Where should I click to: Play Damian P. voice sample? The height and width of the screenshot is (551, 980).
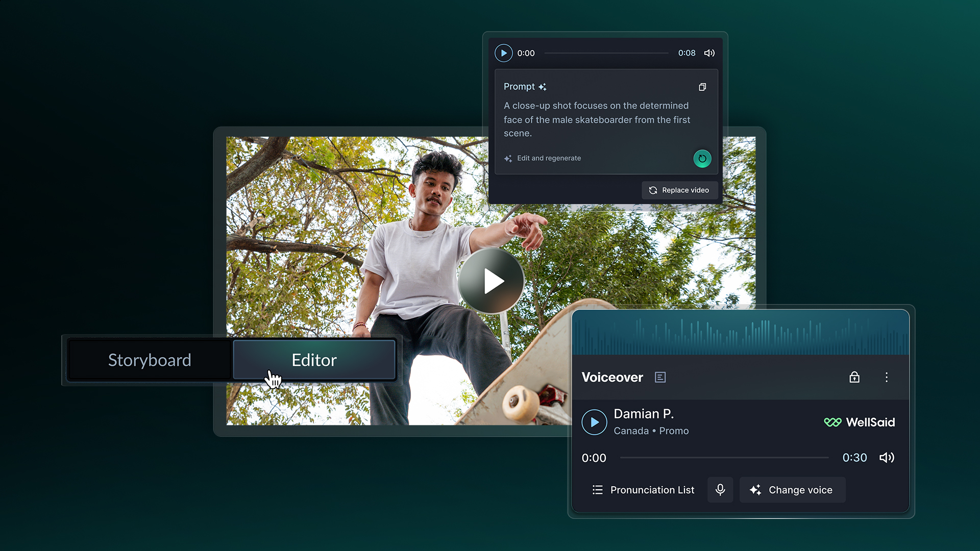click(x=594, y=422)
